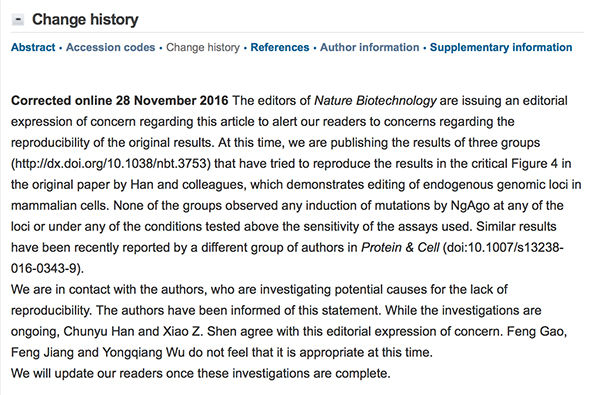Select the greyed Change history navigation item
This screenshot has height=395, width=600.
tap(203, 47)
